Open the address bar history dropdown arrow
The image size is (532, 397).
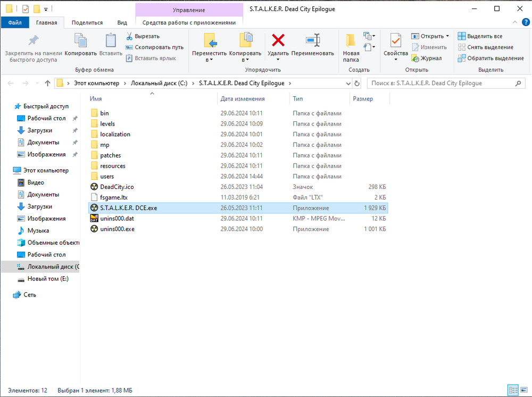(x=347, y=84)
